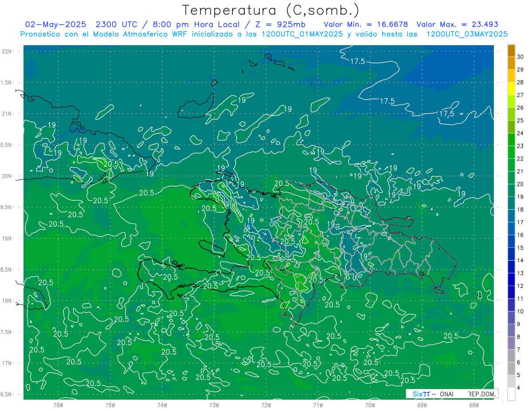Image resolution: width=532 pixels, height=411 pixels.
Task: Click the purple color scale swatch between 8 and 9
Action: 511,330
